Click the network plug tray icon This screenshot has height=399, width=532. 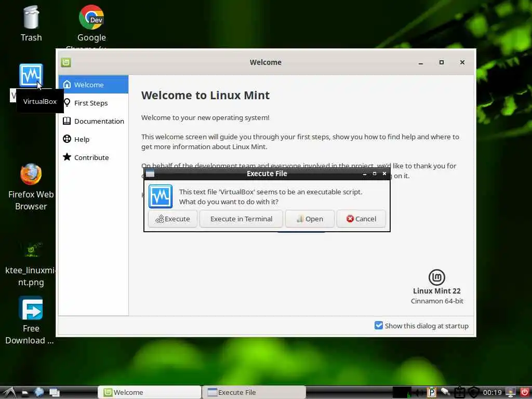(445, 392)
